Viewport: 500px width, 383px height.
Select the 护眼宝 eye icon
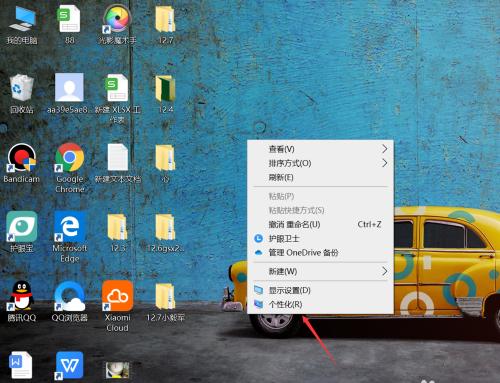point(21,227)
